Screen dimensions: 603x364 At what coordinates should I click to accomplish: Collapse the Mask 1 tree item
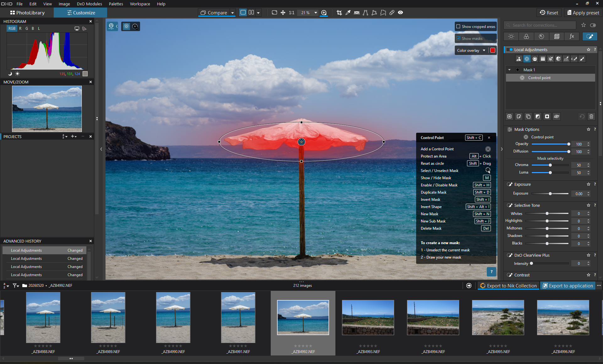509,70
